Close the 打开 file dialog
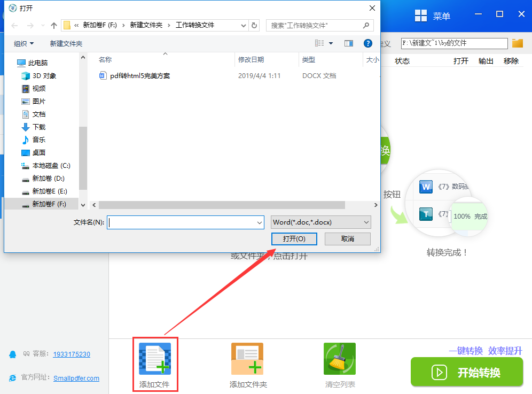532x394 pixels. coord(372,8)
